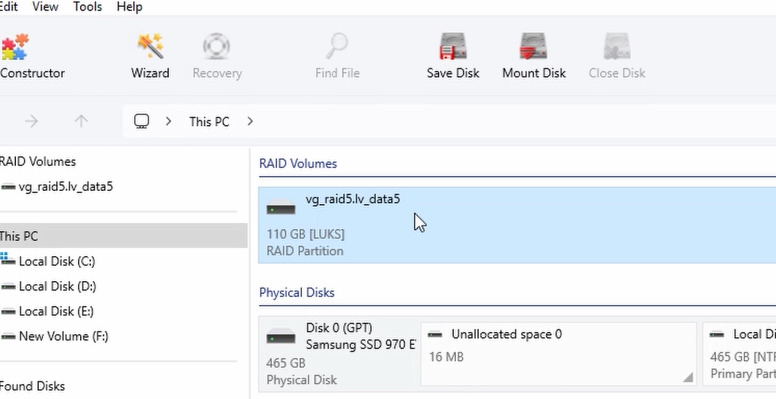Open the View menu
The image size is (776, 399).
coord(45,7)
